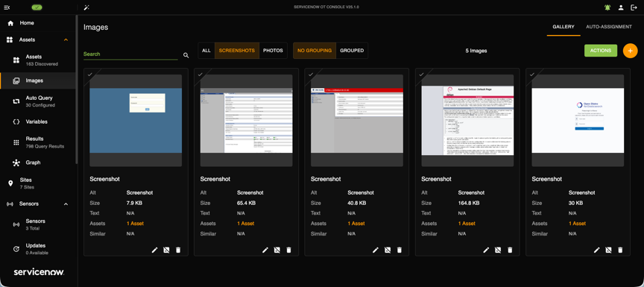Screen dimensions: 644x287
Task: Select checkmark on 40.8 KB card
Action: tap(311, 75)
